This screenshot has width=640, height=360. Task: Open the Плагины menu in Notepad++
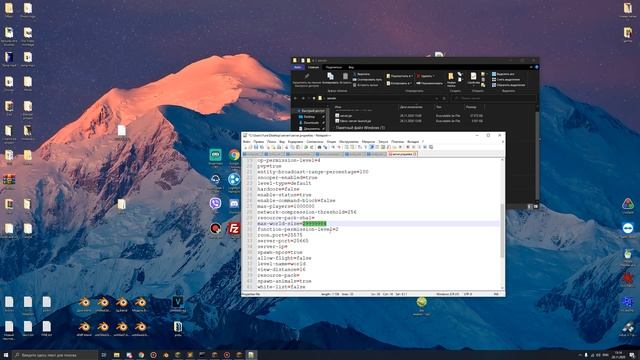click(398, 142)
